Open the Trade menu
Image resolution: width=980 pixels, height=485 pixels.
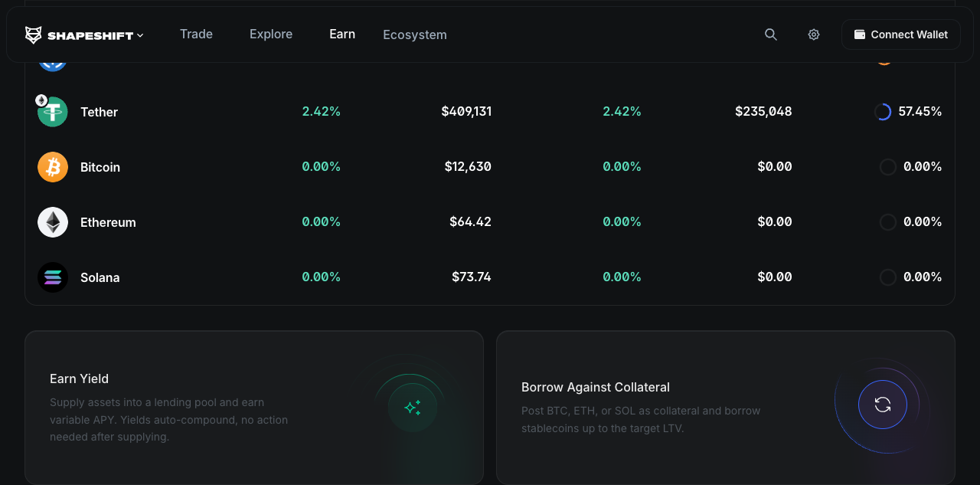(196, 34)
